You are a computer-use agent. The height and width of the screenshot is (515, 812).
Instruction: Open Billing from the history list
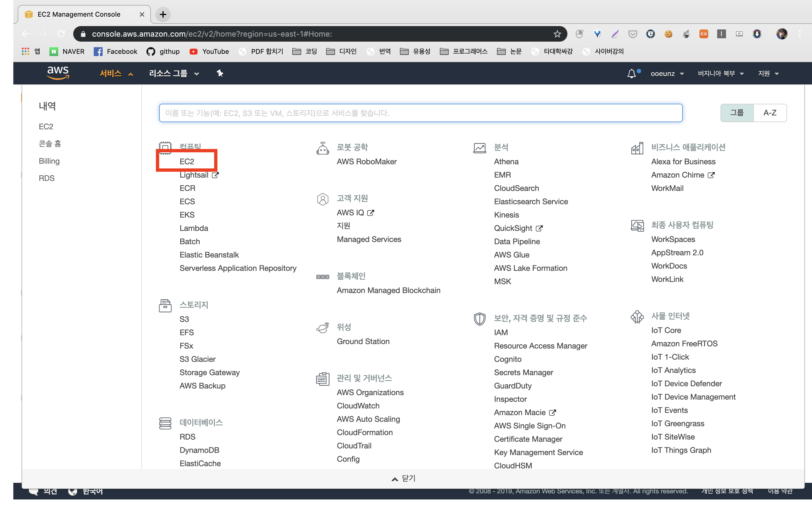pos(49,161)
